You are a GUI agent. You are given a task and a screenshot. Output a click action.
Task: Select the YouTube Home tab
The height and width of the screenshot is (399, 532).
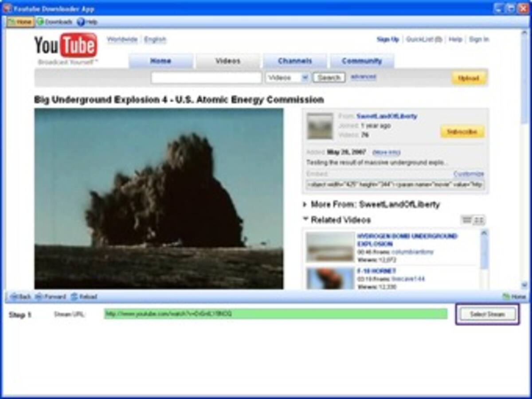pyautogui.click(x=161, y=61)
